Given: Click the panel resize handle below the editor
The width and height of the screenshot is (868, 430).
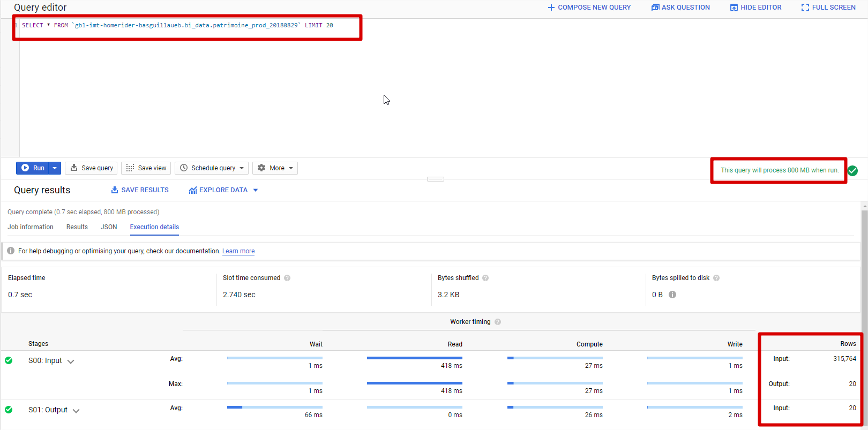Looking at the screenshot, I should click(436, 179).
